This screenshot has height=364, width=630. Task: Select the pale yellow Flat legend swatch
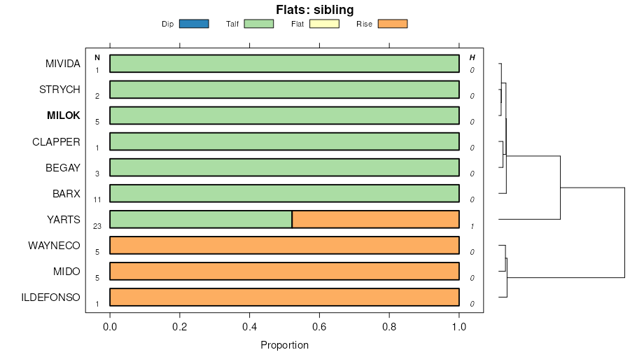(x=323, y=24)
